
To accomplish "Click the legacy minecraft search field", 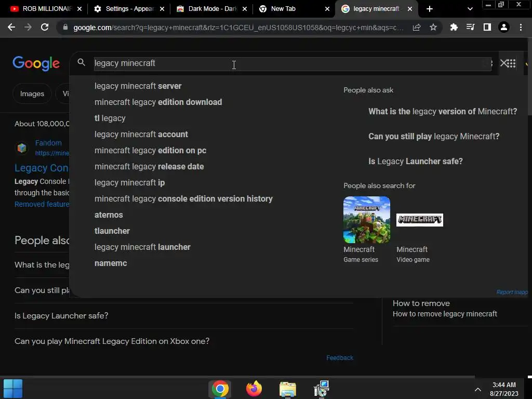I will coord(292,63).
